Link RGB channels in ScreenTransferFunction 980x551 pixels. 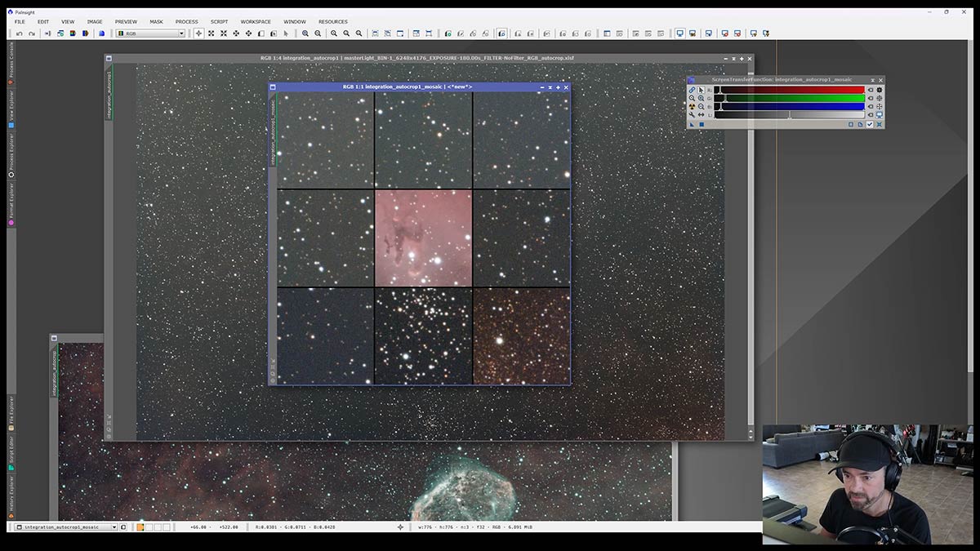[692, 90]
